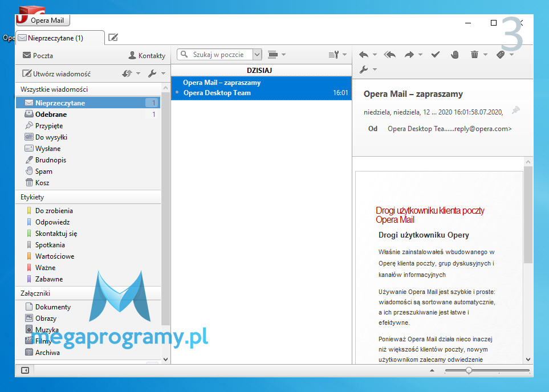This screenshot has width=549, height=392.
Task: Select the Odpowiedz blue label
Action: point(88,222)
